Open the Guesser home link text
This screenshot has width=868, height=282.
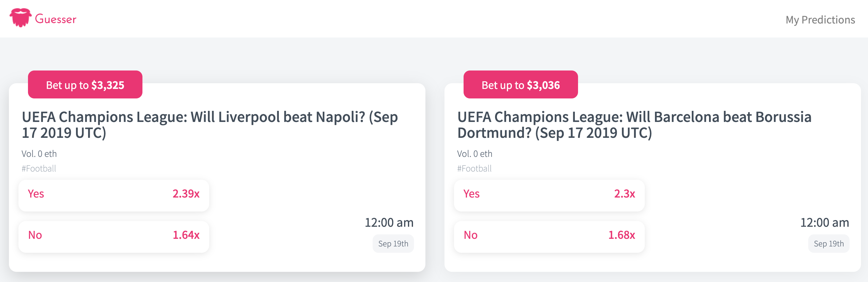point(56,19)
